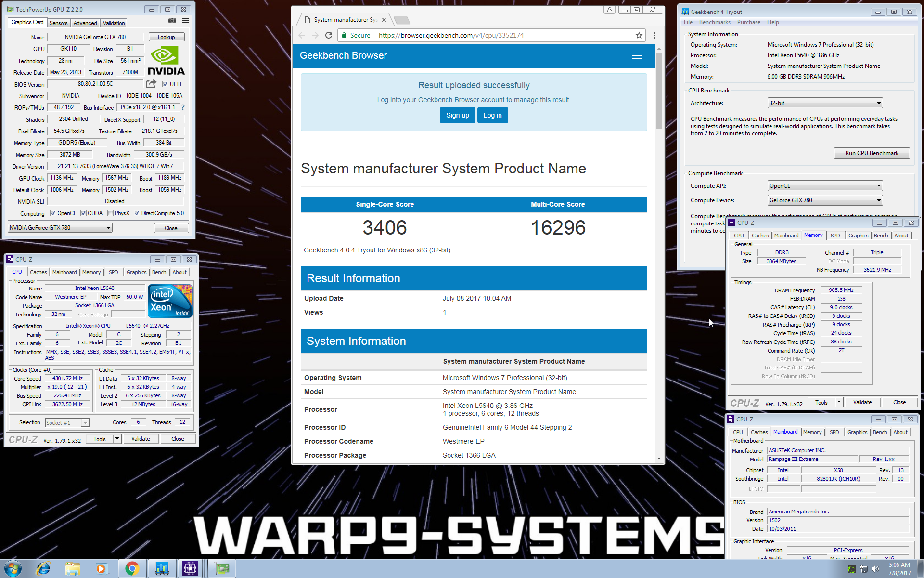Click the Bus Interface question mark icon
924x578 pixels.
pyautogui.click(x=183, y=107)
